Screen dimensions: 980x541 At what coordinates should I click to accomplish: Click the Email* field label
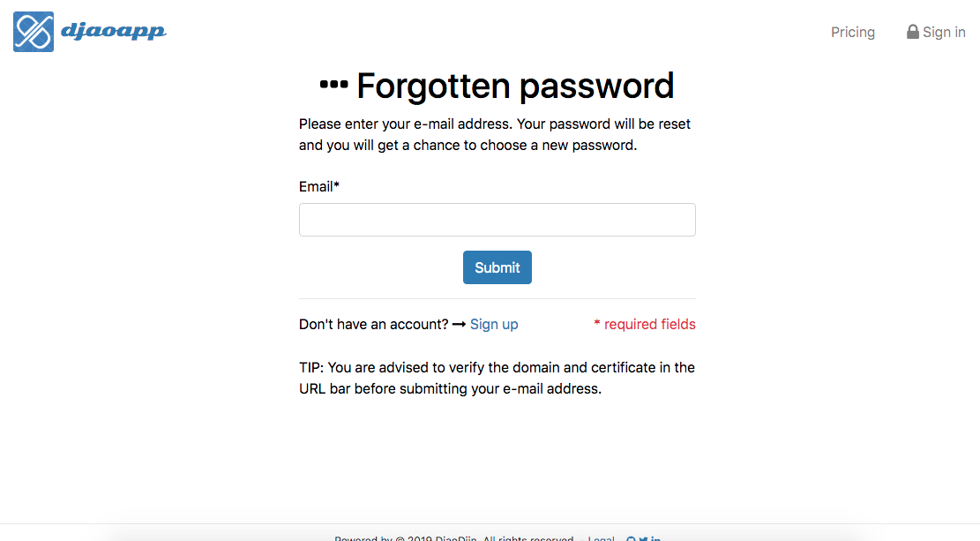coord(318,186)
